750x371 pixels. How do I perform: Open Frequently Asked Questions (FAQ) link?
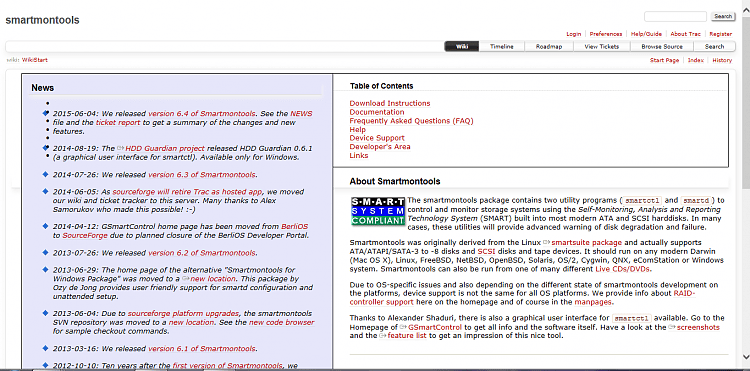click(411, 121)
